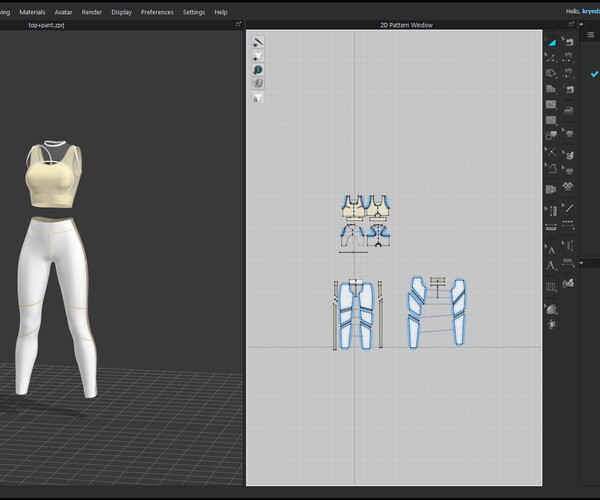The width and height of the screenshot is (600, 500).
Task: Click the arrow-with-figure tool icon
Action: [x=568, y=155]
